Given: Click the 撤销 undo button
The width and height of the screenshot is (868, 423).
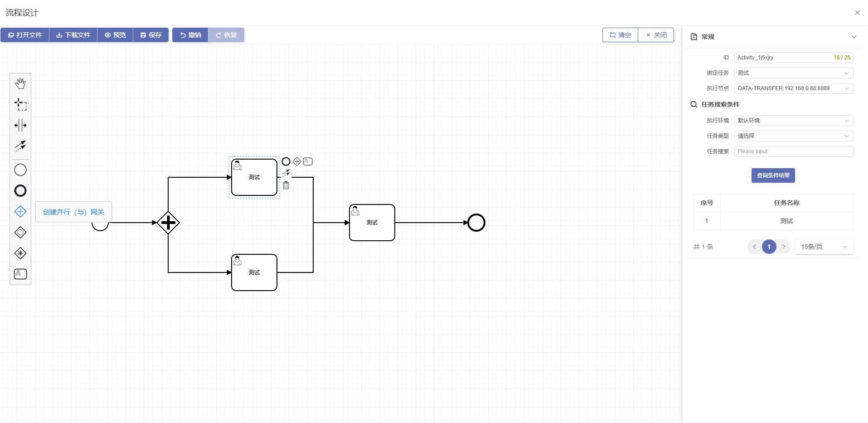Looking at the screenshot, I should click(190, 35).
